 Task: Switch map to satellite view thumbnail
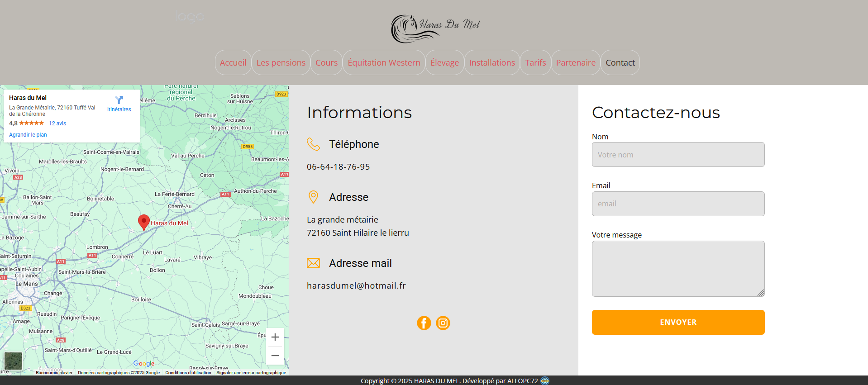[x=13, y=361]
